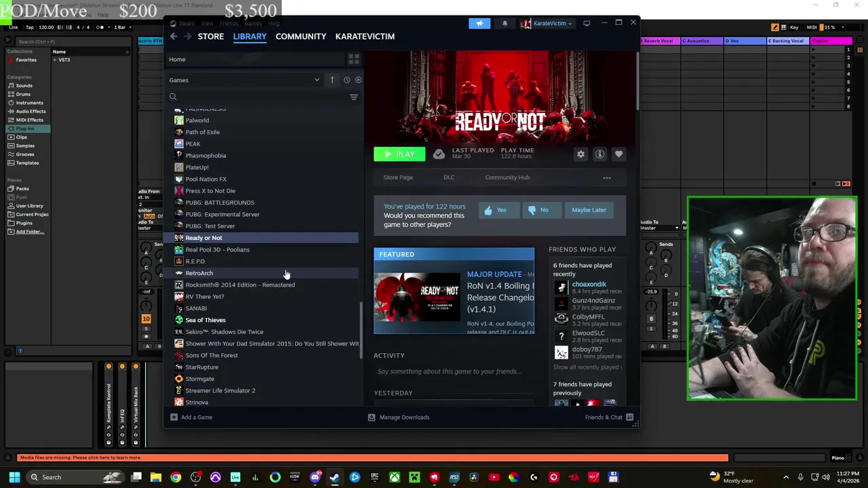Select Instruments category in Ableton browser

pyautogui.click(x=29, y=103)
